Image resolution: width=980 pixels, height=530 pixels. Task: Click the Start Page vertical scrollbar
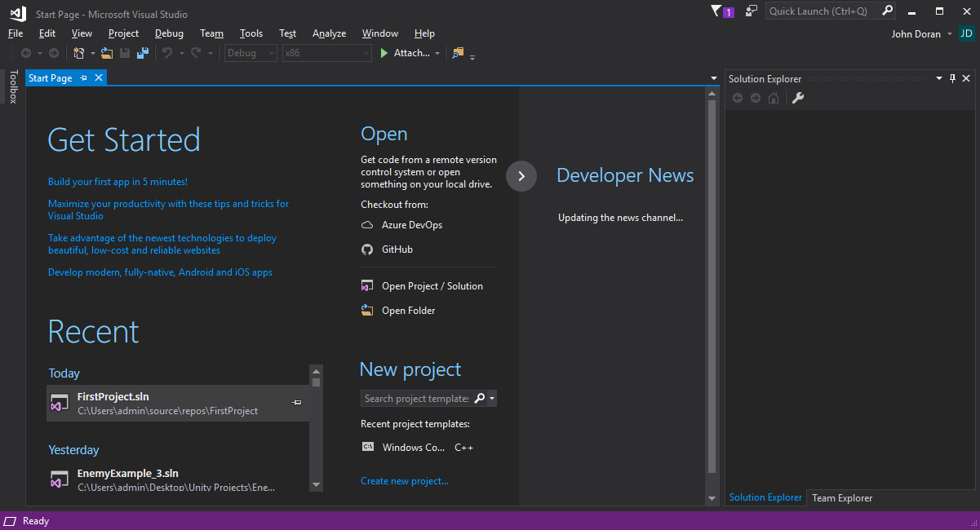tap(712, 285)
